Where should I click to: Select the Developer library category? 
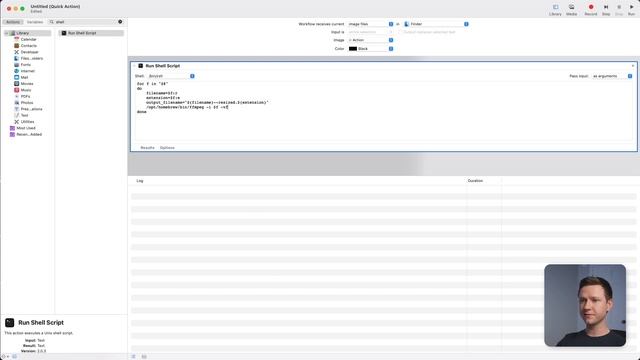pyautogui.click(x=29, y=52)
